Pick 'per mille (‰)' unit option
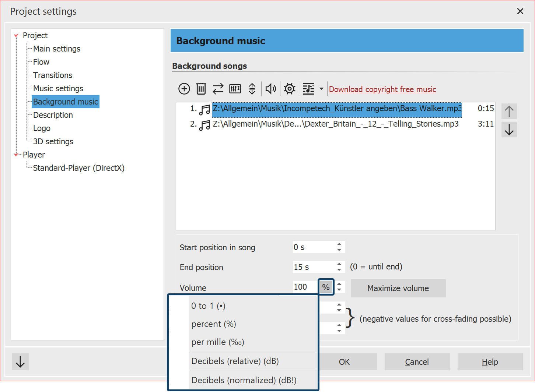The width and height of the screenshot is (535, 392). pyautogui.click(x=218, y=342)
